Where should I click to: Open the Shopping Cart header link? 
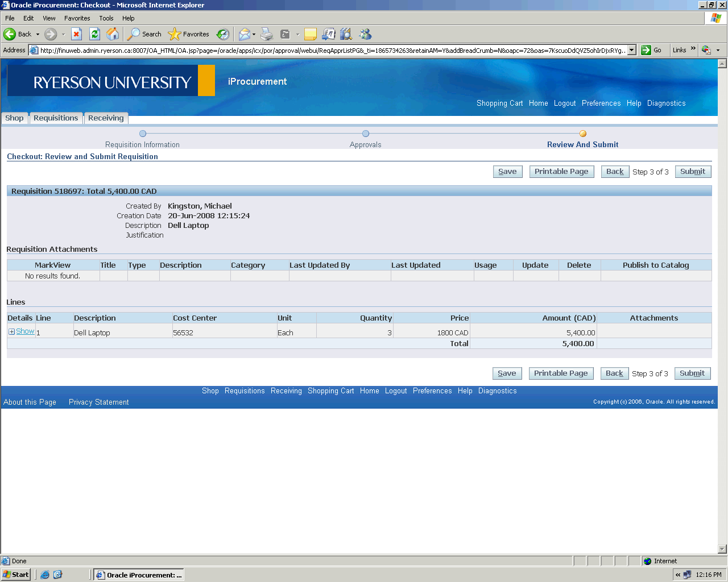499,103
